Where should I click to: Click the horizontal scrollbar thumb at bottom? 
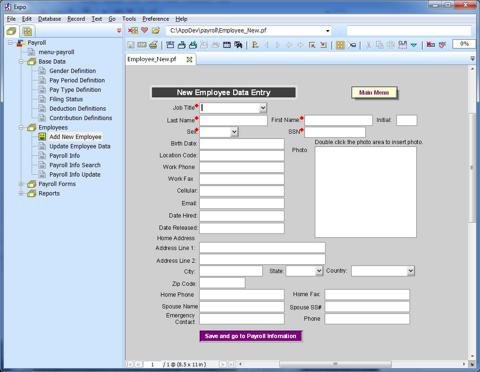pyautogui.click(x=335, y=364)
